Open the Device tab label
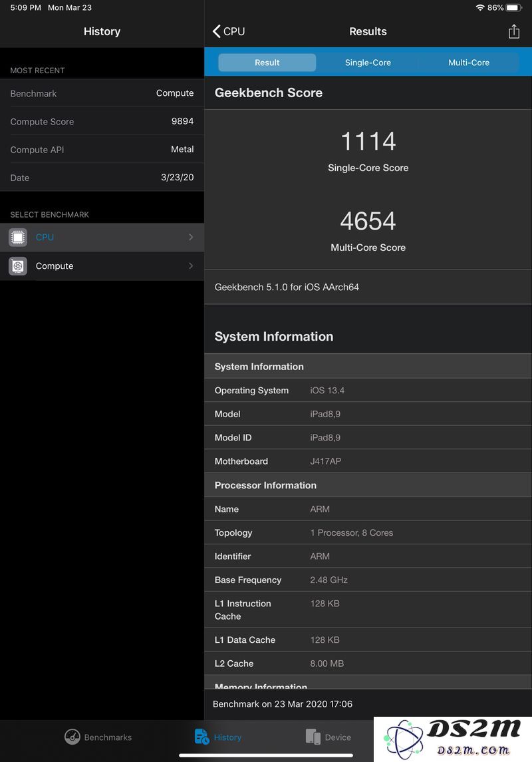 pyautogui.click(x=338, y=737)
